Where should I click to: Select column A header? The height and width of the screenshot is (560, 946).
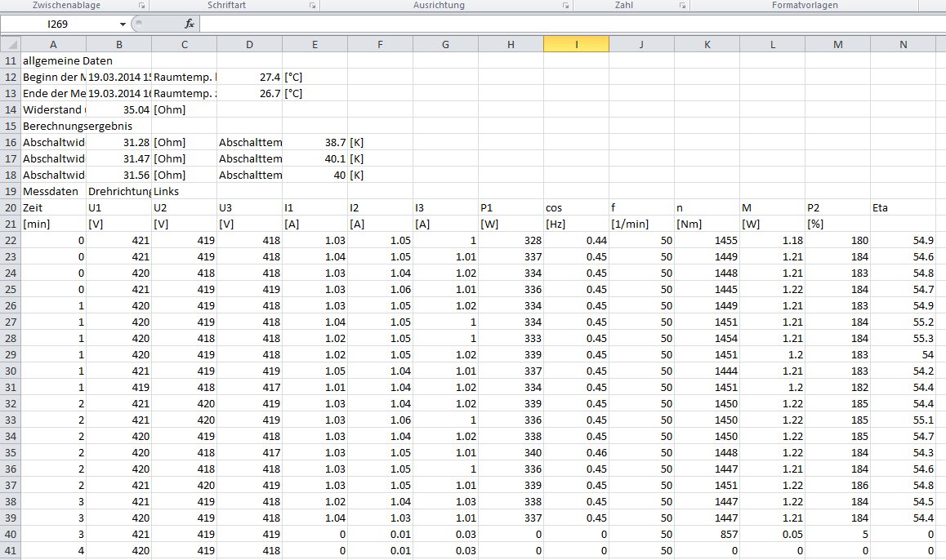tap(53, 45)
